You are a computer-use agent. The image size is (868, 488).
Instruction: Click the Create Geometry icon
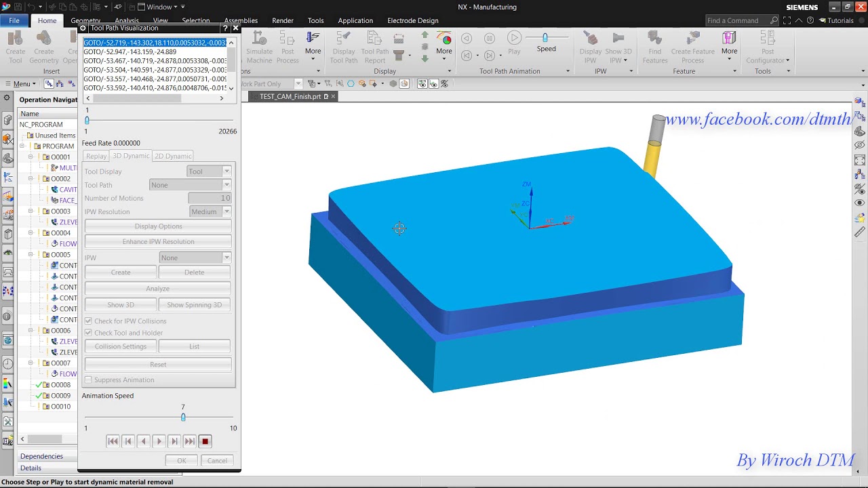[44, 38]
